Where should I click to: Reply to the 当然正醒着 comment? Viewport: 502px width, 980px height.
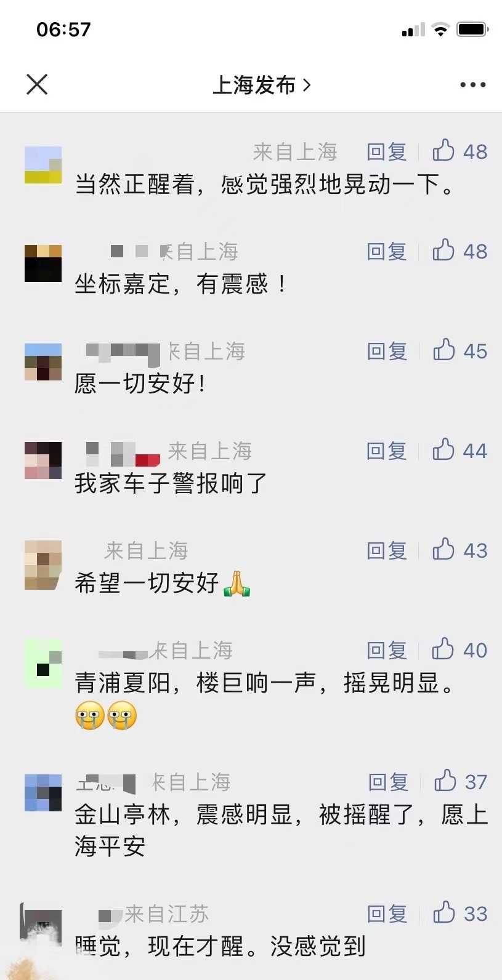(x=387, y=151)
